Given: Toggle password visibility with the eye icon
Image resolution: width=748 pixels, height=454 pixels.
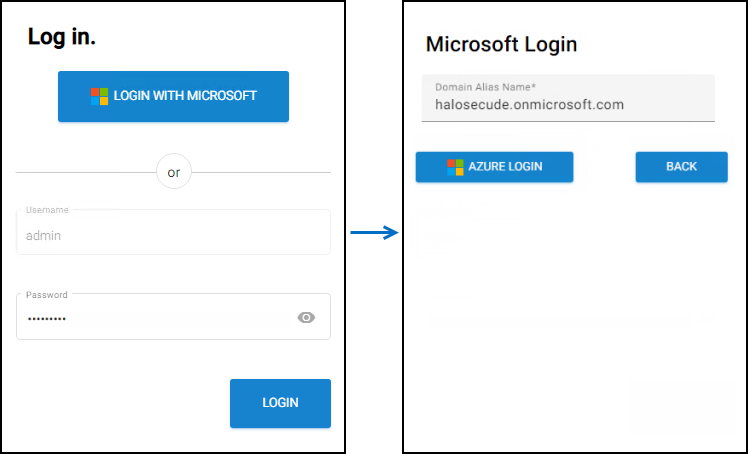Looking at the screenshot, I should (306, 317).
